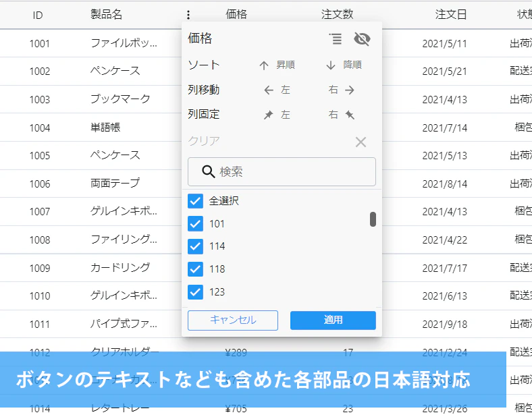Screen dimensions: 532x419
Task: Select the ID cell 1005
Action: point(40,156)
